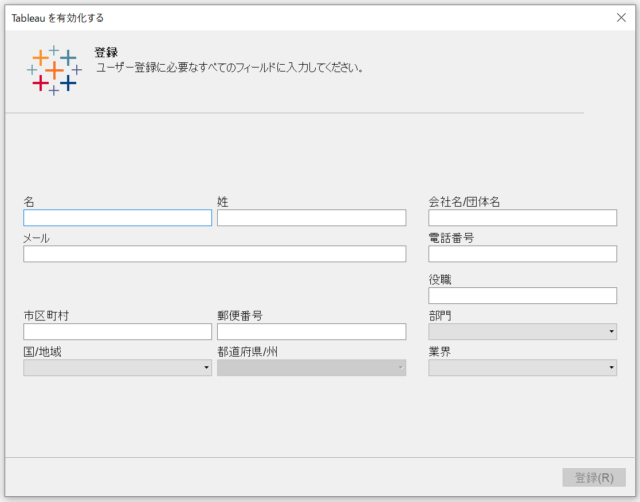Click the 業界 dropdown arrow

pyautogui.click(x=611, y=367)
